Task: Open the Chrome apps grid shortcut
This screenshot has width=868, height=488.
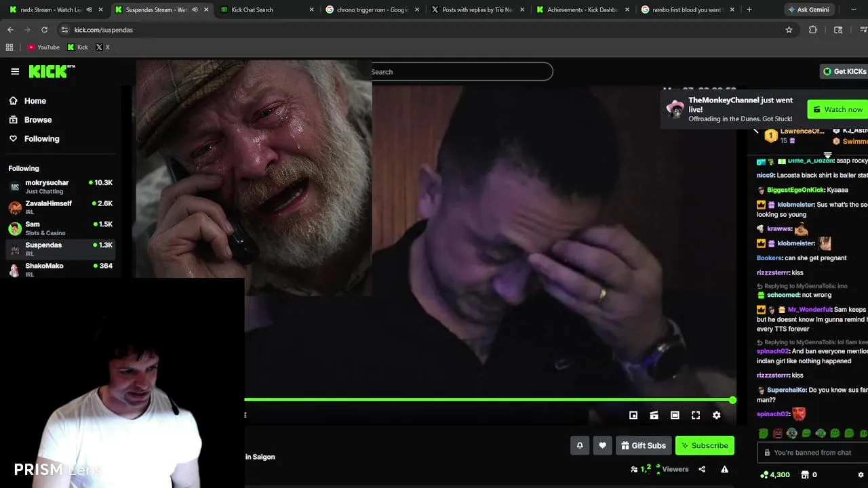Action: click(x=9, y=47)
